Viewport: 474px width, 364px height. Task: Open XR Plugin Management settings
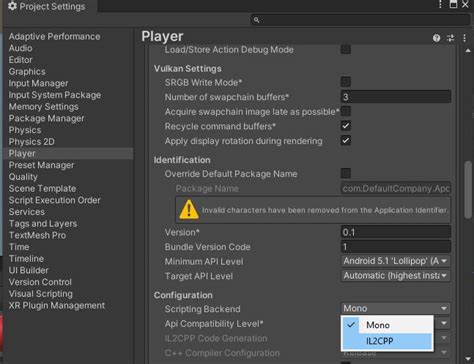(x=57, y=305)
